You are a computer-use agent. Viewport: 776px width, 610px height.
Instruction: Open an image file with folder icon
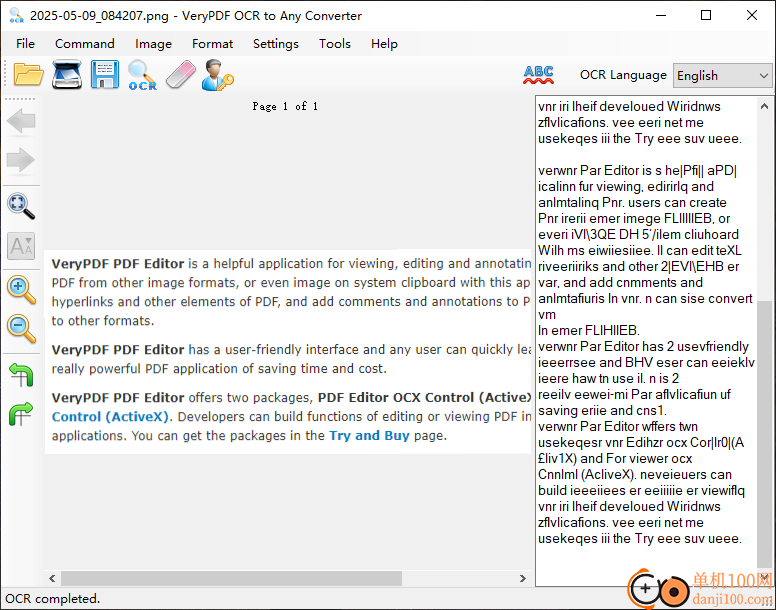pos(28,75)
